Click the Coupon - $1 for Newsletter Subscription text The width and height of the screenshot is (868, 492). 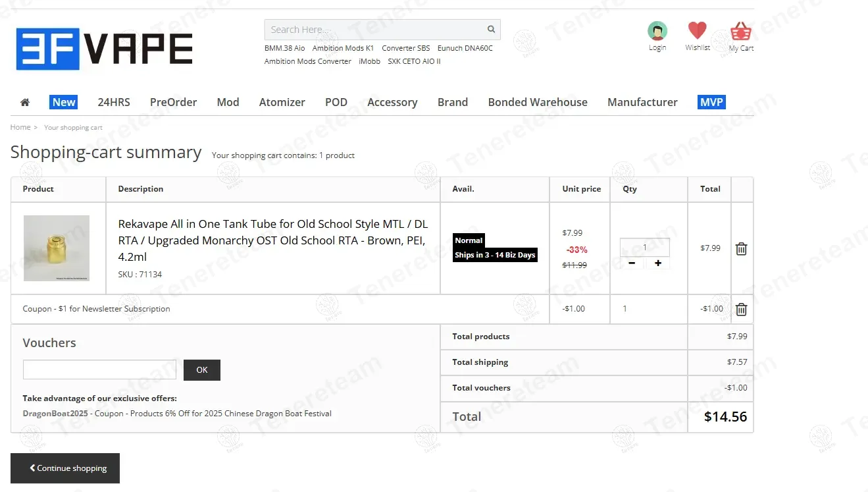[97, 309]
